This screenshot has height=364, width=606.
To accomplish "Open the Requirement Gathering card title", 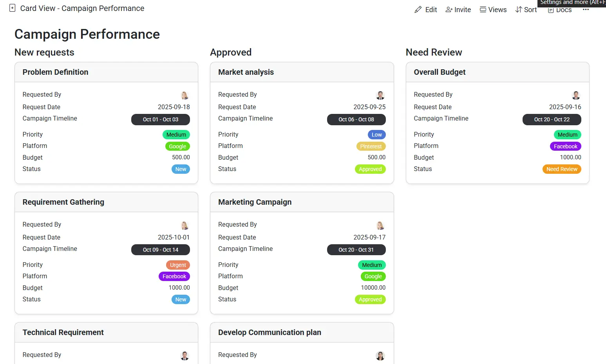I will coord(63,202).
